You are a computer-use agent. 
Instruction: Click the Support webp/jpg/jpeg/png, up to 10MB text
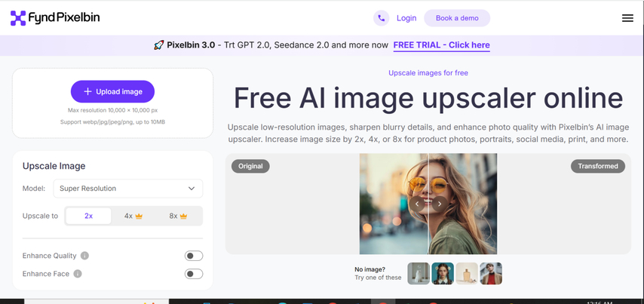(x=112, y=122)
